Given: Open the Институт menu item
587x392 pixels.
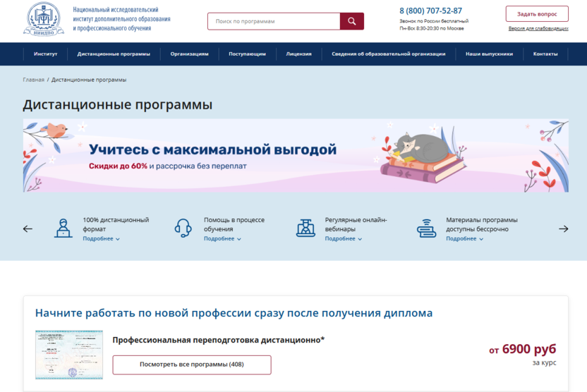Looking at the screenshot, I should 45,54.
